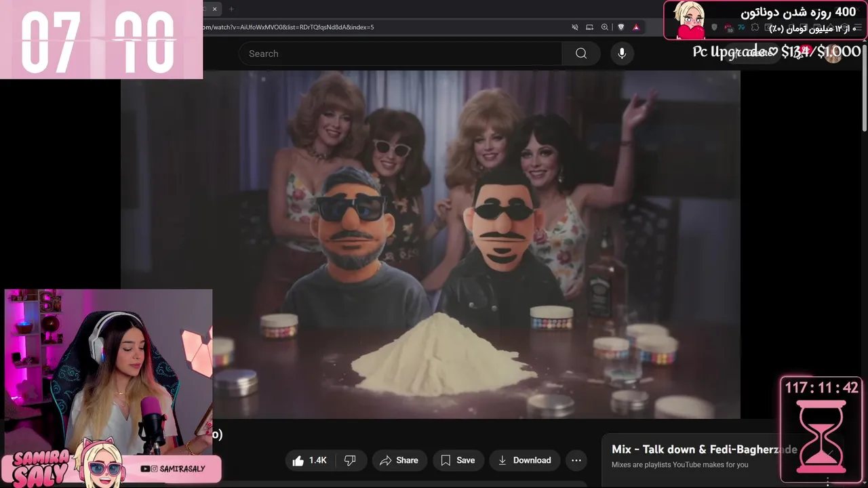Screen dimensions: 868x488
Task: Save the video to a playlist
Action: pyautogui.click(x=458, y=460)
